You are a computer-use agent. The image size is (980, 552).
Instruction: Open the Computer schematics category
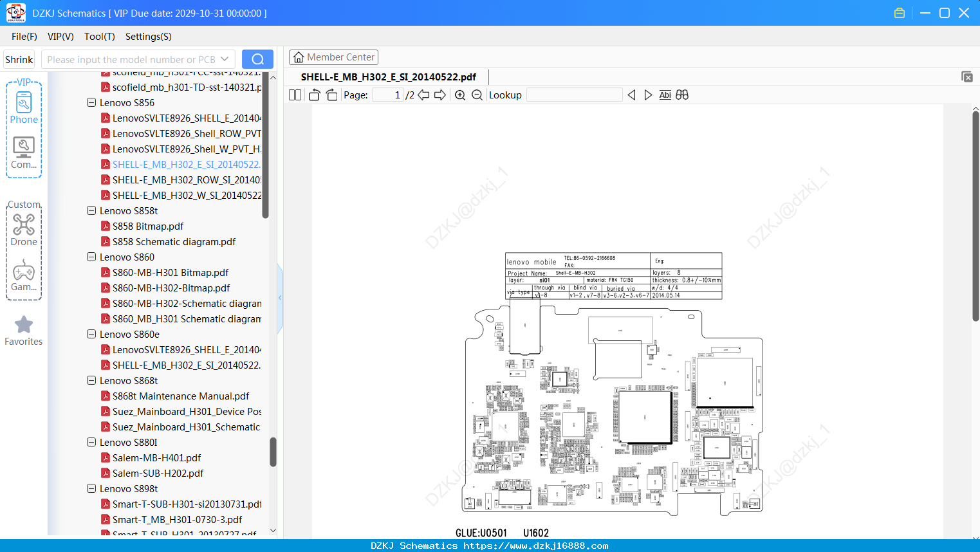24,153
